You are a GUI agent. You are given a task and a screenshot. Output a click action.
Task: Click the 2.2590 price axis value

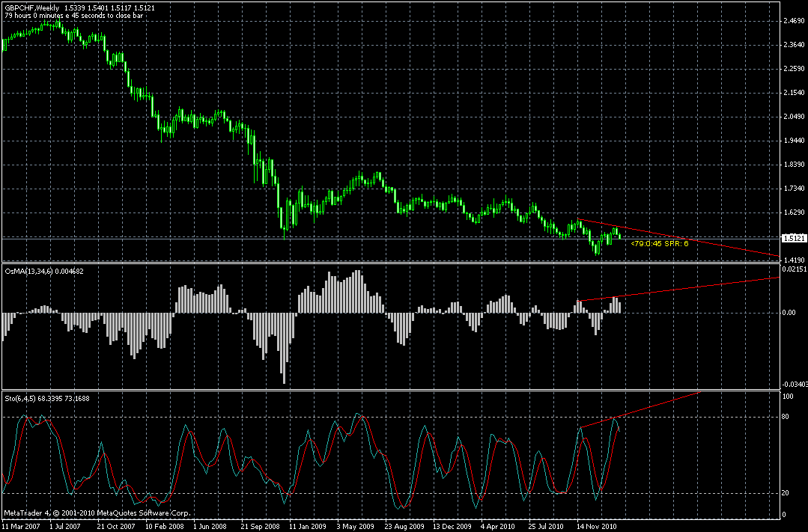[794, 69]
